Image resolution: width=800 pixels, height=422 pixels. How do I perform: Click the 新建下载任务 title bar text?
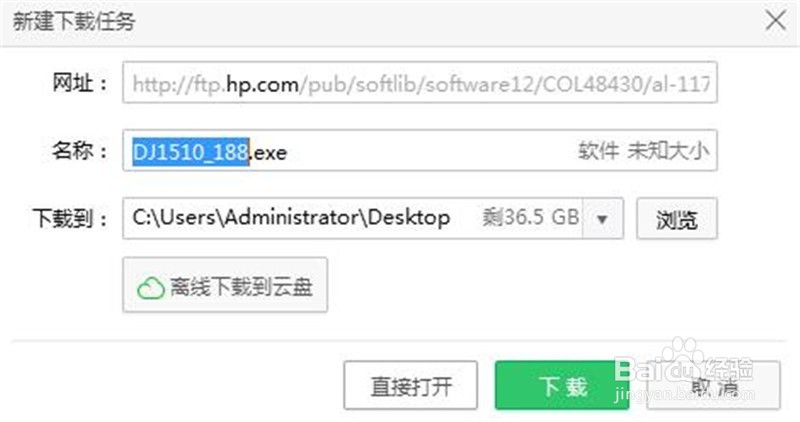pos(73,21)
